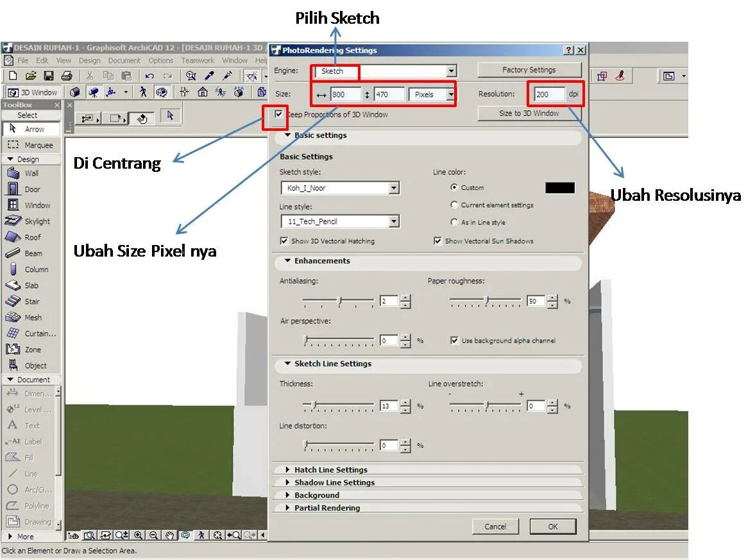Screen dimensions: 755x560
Task: Click OK in PhotoRendering Settings
Action: (x=553, y=526)
